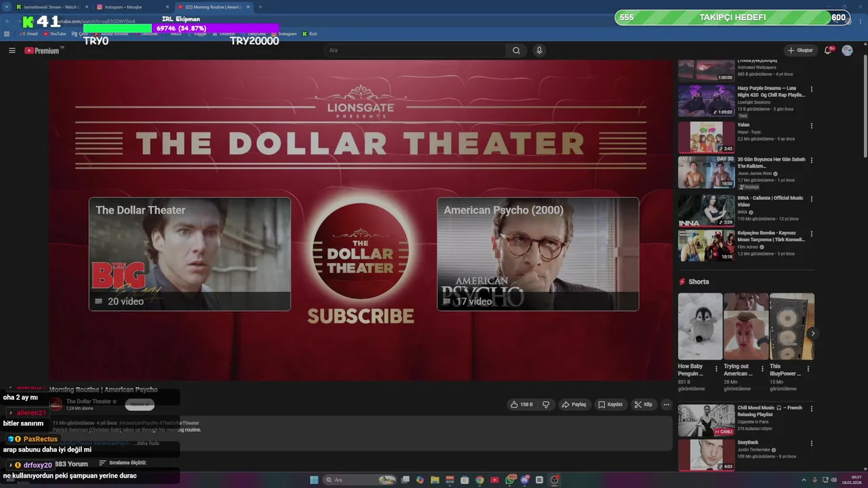Viewport: 868px width, 488px height.
Task: Open the Kick bookmark
Action: tap(310, 34)
